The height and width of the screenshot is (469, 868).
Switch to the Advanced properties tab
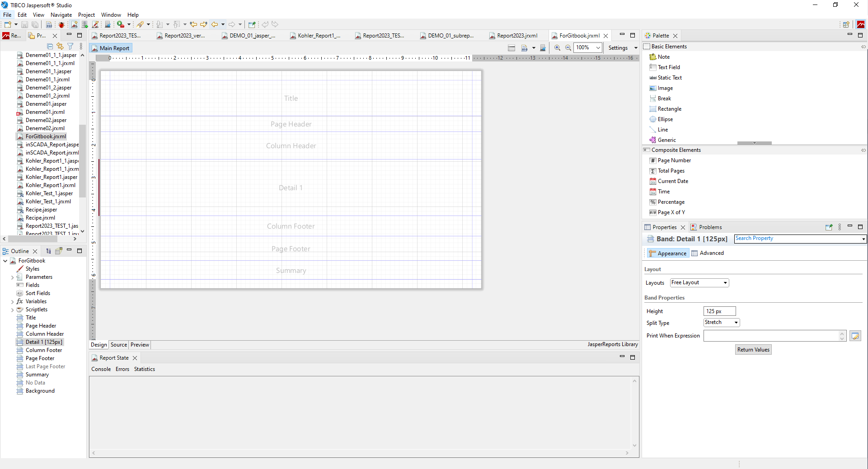[x=708, y=253]
